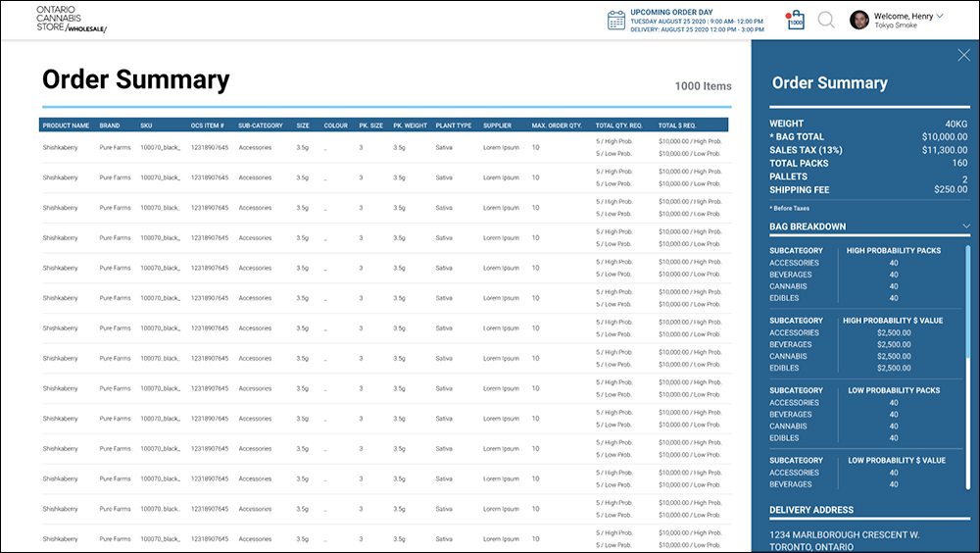This screenshot has width=980, height=553.
Task: Click the Tokyo Smoke store name
Action: [896, 25]
